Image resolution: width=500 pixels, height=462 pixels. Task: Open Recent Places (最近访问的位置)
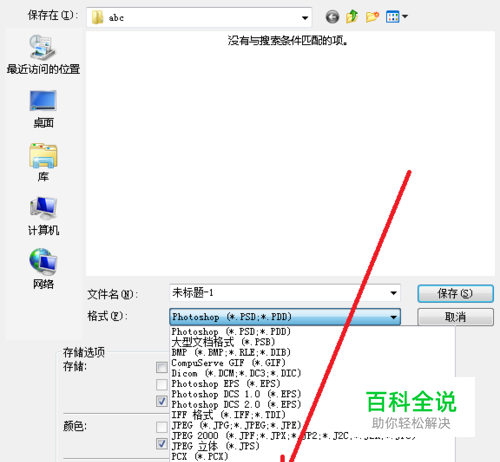[x=43, y=55]
